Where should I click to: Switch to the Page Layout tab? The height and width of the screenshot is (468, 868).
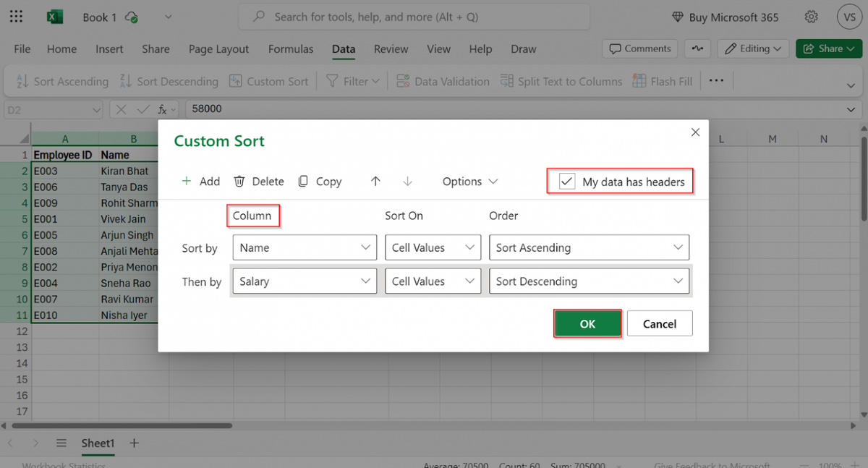[x=218, y=48]
